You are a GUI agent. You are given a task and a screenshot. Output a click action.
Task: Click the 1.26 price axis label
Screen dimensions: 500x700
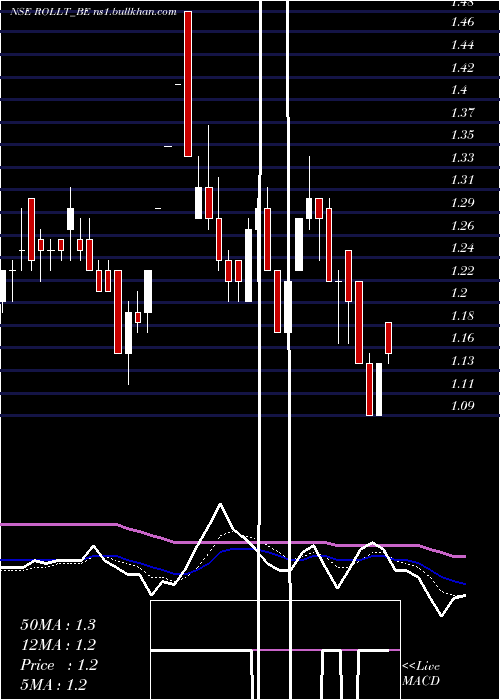tap(462, 225)
